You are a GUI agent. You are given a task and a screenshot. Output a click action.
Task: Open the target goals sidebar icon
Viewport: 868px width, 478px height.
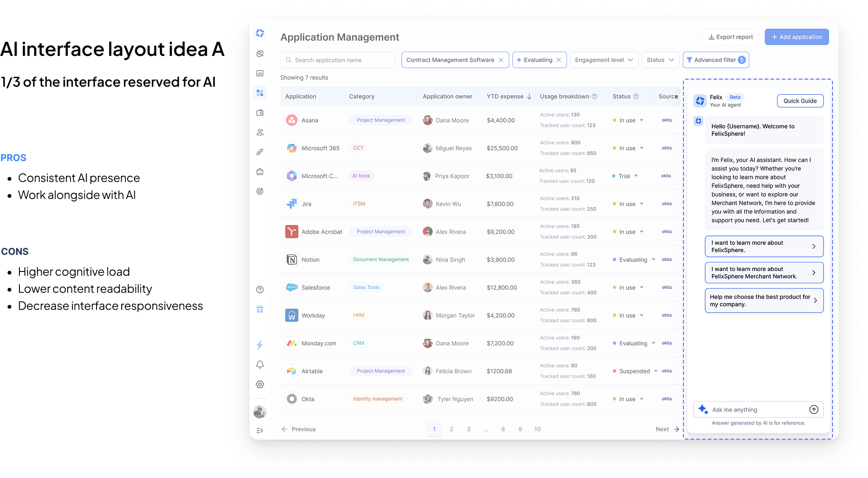(x=260, y=191)
